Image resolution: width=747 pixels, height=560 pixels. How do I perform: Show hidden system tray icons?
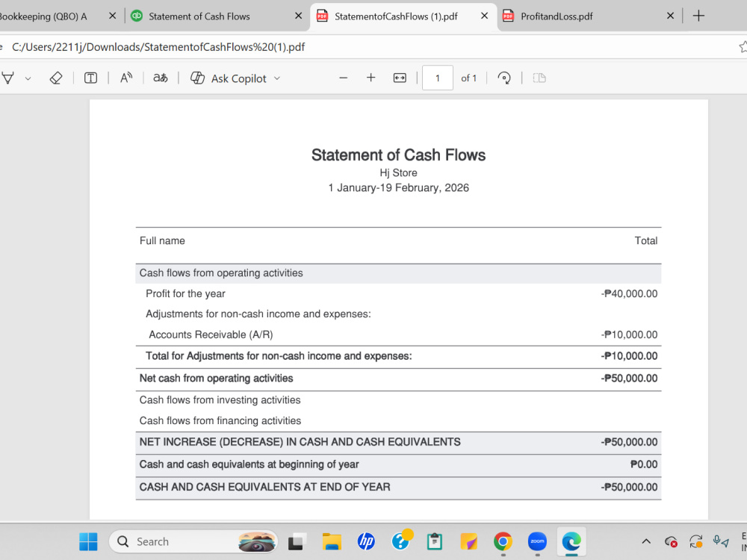pyautogui.click(x=646, y=541)
